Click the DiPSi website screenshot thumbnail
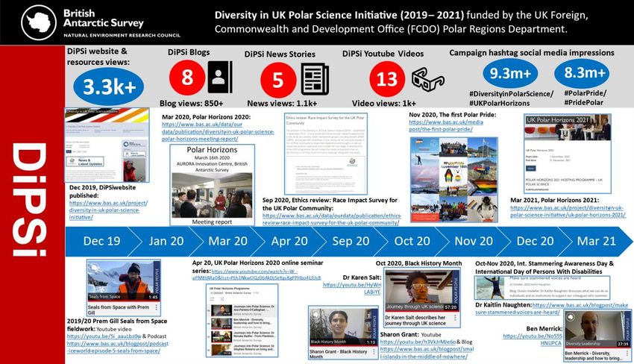634x364 pixels. 107,145
